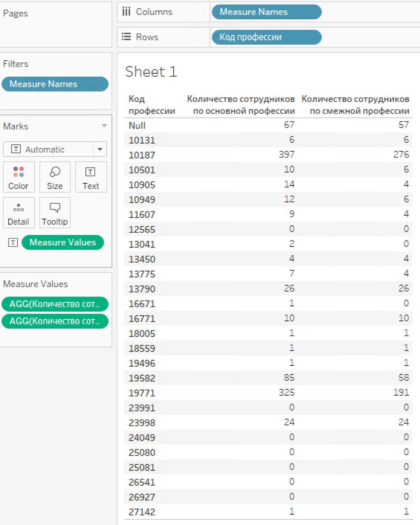Click the Код профессии column header
420x525 pixels.
152,105
